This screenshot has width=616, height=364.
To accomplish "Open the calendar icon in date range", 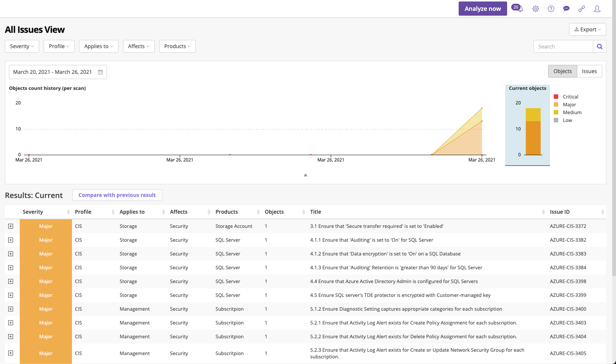I will tap(100, 72).
